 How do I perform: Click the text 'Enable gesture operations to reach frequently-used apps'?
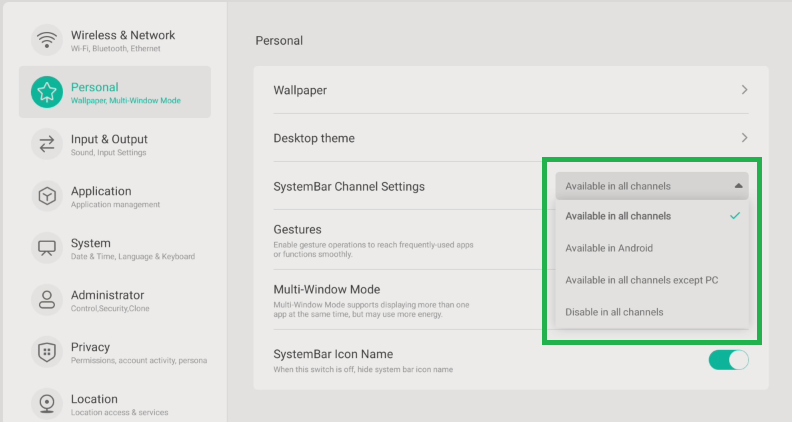[x=373, y=245]
